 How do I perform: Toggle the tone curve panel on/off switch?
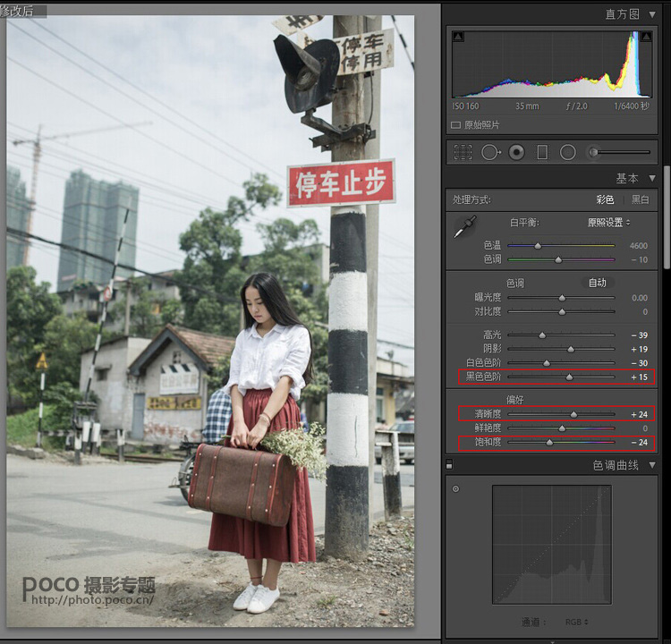coord(449,464)
